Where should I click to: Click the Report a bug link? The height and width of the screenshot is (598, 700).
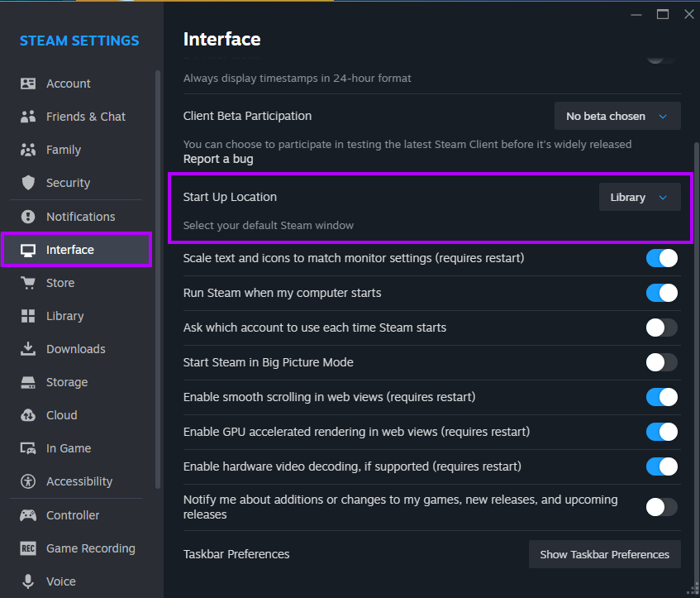click(218, 159)
